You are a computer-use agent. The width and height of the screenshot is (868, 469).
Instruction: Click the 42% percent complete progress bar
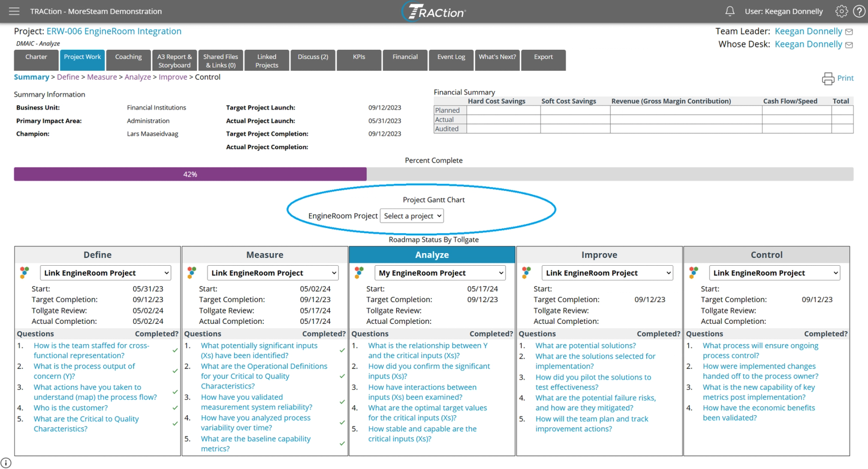(190, 174)
